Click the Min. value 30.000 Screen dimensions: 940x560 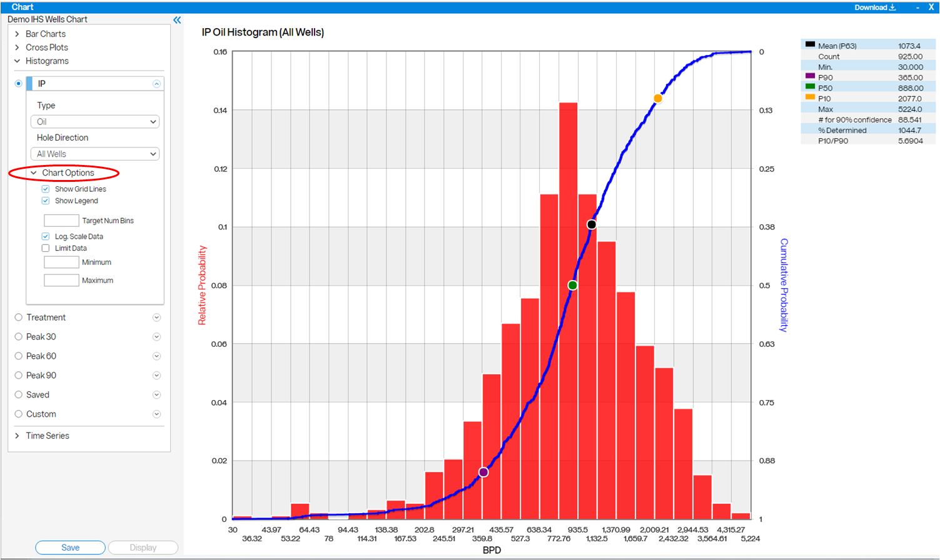[910, 67]
